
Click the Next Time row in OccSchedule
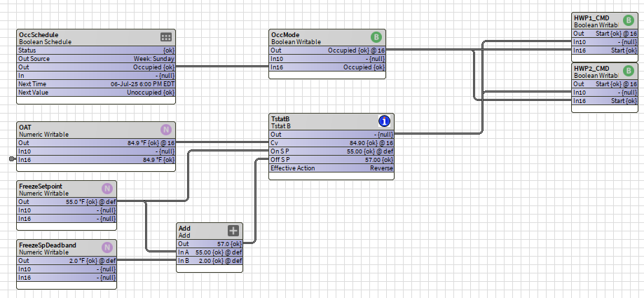click(96, 84)
